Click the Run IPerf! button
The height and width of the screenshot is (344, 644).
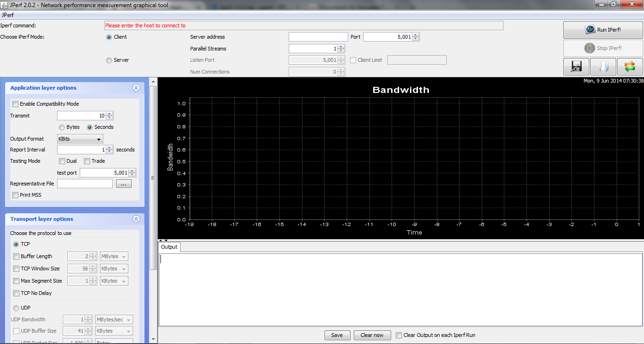[x=603, y=30]
